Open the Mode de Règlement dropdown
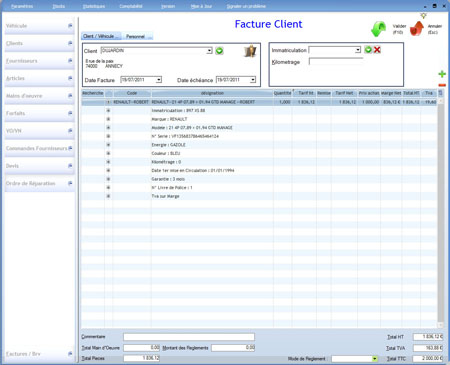Viewport: 450px width, 365px height. click(x=375, y=359)
